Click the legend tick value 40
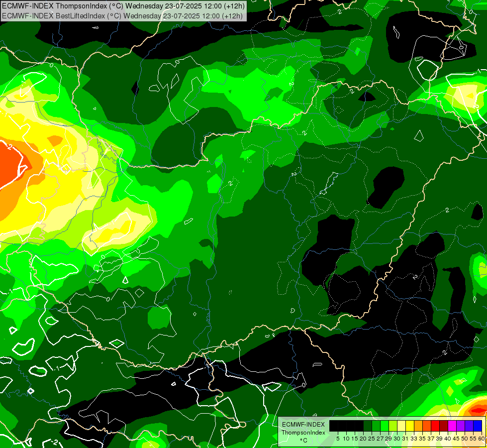 pyautogui.click(x=448, y=439)
